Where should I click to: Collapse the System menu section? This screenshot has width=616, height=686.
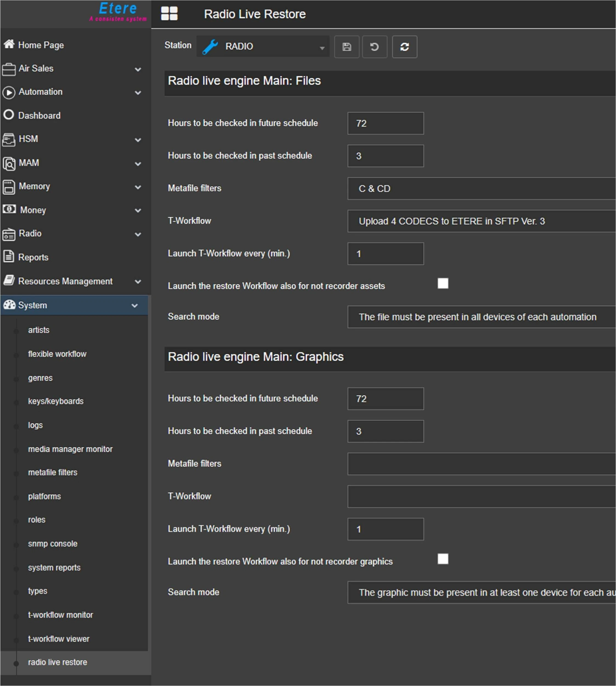[134, 305]
